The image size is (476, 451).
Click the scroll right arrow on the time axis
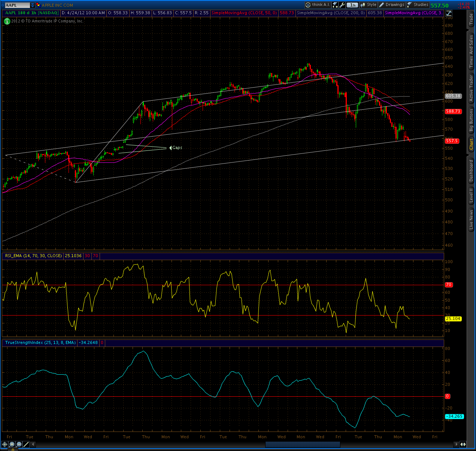tap(456, 444)
